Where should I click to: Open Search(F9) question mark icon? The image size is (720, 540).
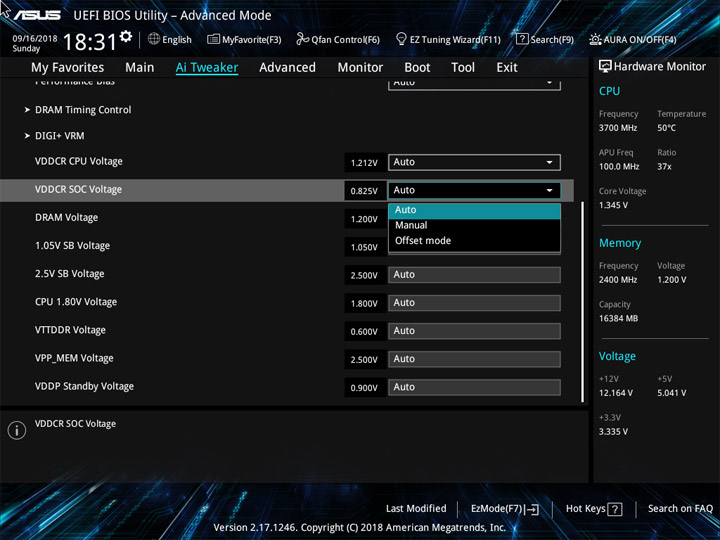click(522, 39)
